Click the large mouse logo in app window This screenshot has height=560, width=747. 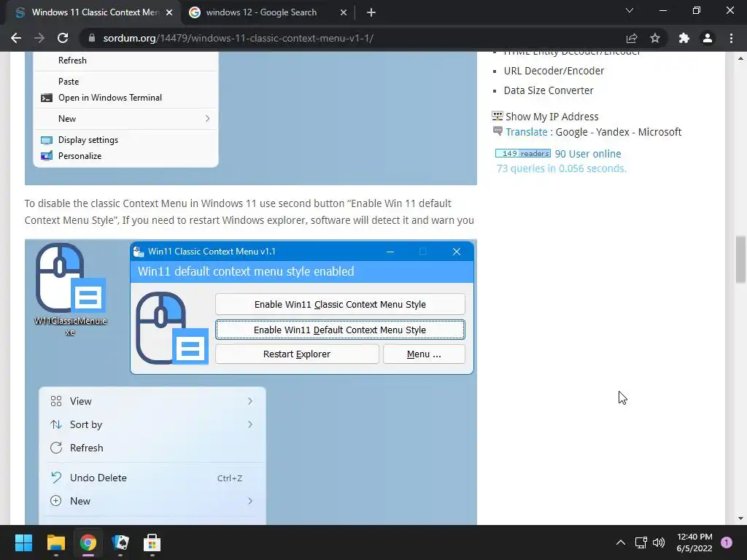[172, 328]
